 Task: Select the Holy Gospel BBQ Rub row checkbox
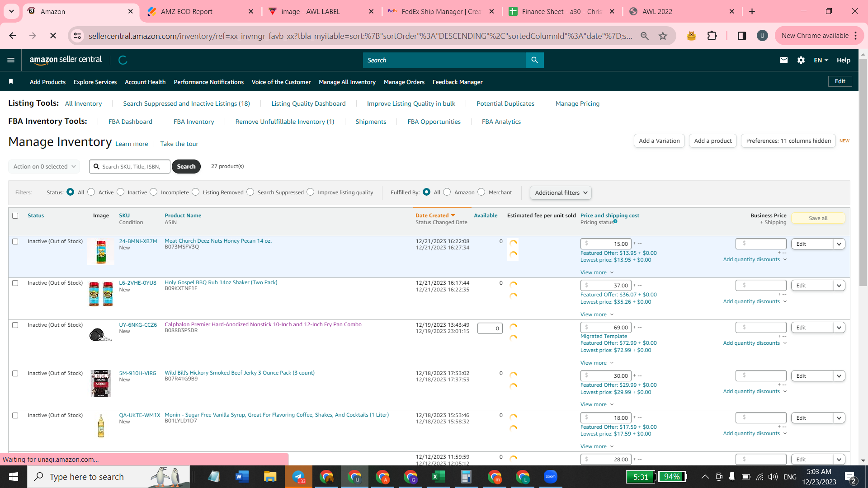tap(15, 283)
